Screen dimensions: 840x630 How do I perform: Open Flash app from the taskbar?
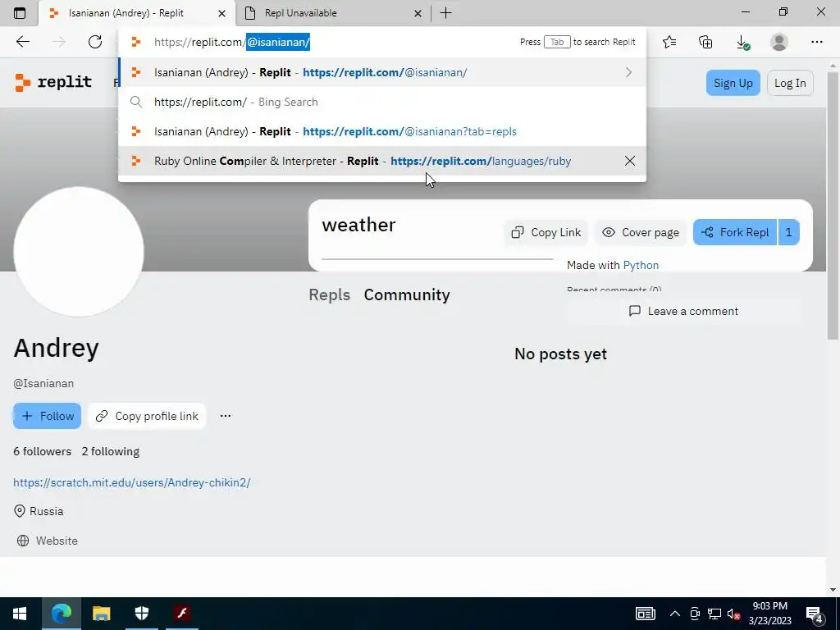pyautogui.click(x=181, y=614)
